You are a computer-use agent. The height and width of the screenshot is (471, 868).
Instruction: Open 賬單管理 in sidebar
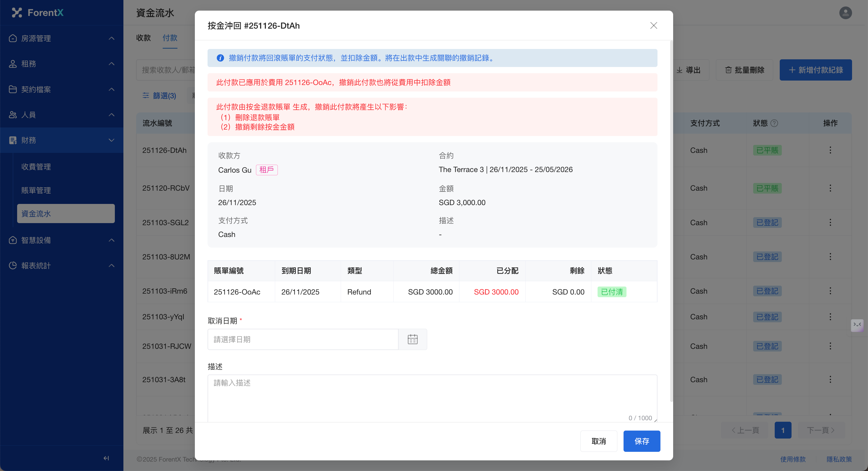coord(36,190)
